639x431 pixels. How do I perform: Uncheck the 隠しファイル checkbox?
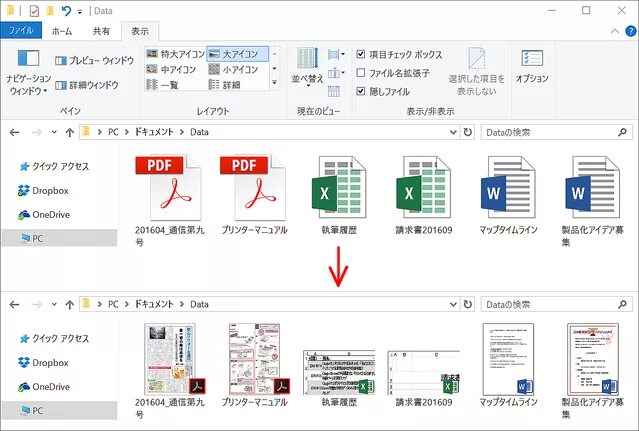[360, 91]
